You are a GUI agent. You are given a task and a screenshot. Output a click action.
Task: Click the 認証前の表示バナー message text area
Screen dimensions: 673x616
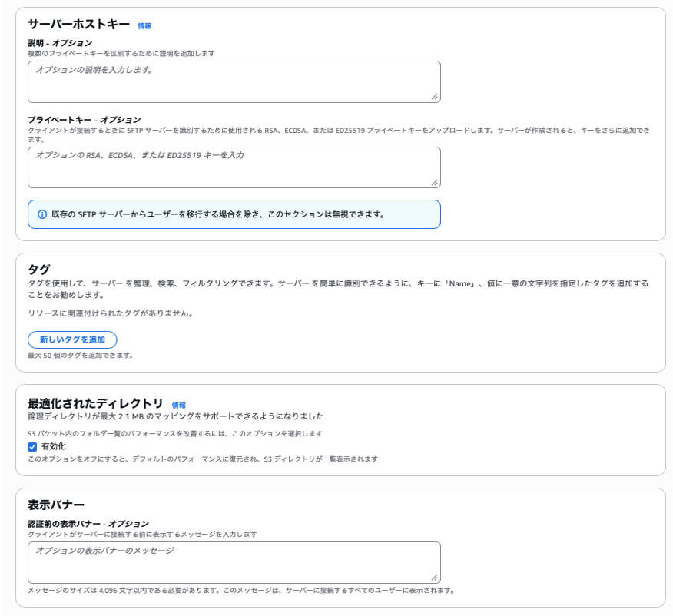pyautogui.click(x=234, y=562)
